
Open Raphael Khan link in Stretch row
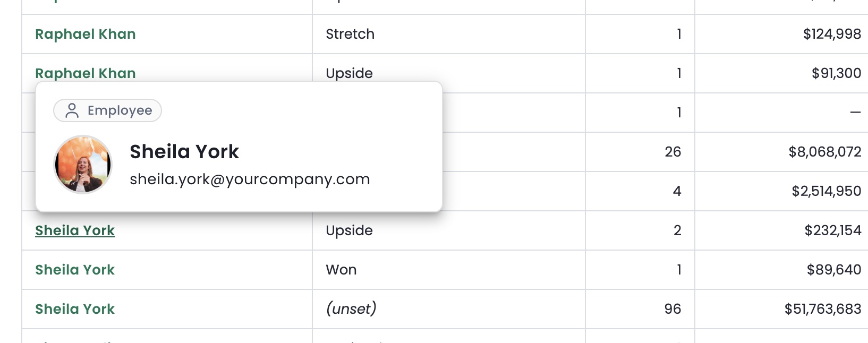point(86,34)
